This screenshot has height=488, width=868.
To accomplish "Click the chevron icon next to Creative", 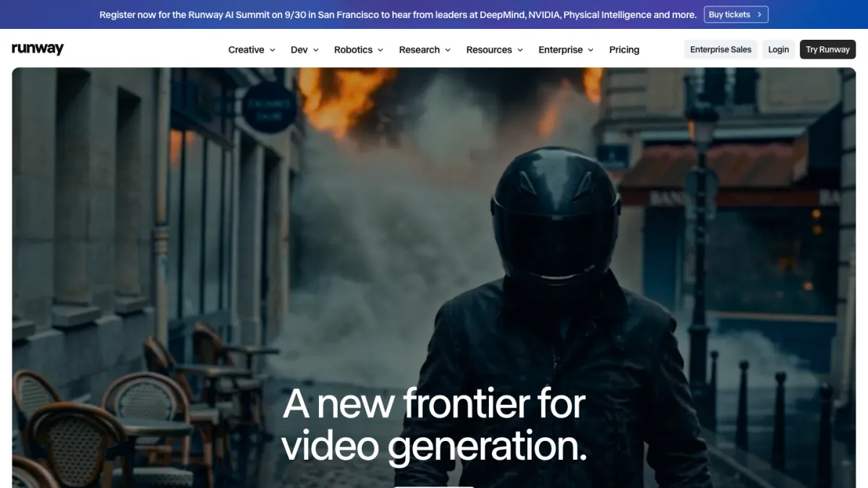I will (x=273, y=50).
